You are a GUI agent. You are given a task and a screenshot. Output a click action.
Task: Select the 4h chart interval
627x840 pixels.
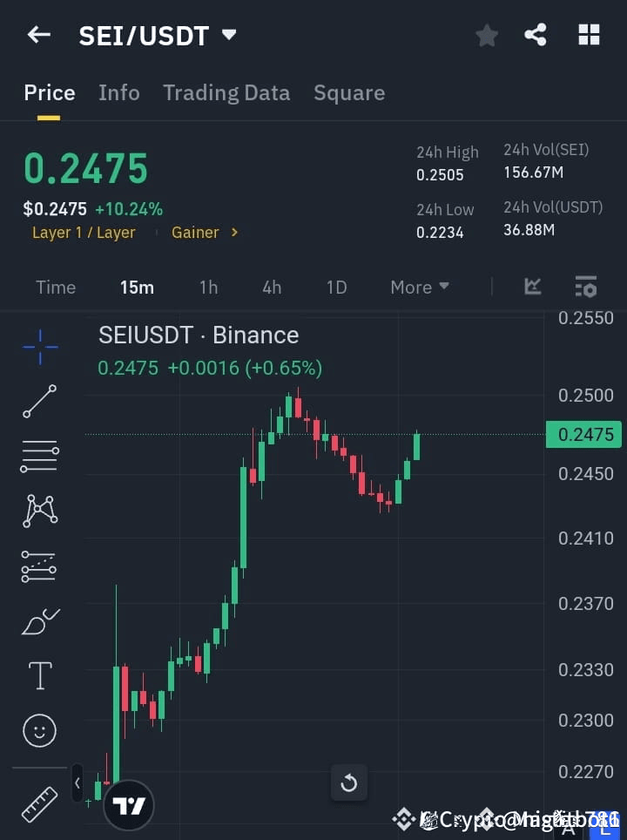tap(272, 288)
